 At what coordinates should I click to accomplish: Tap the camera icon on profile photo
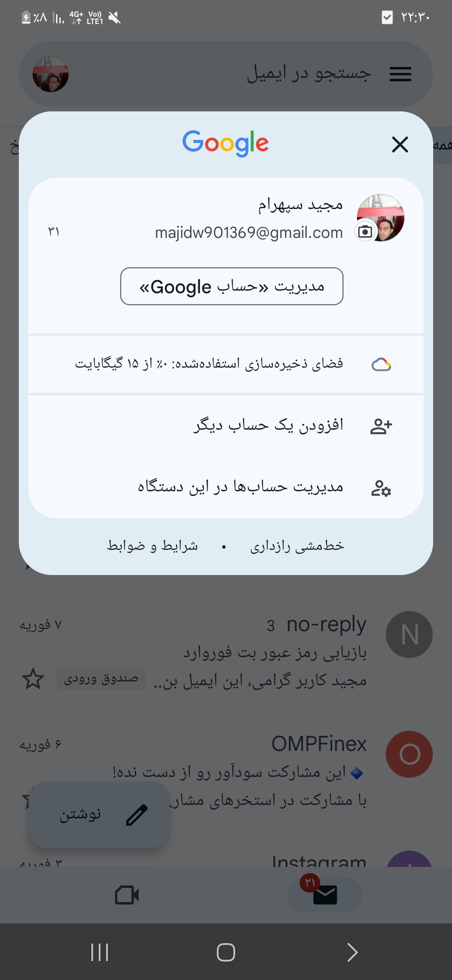(x=365, y=232)
